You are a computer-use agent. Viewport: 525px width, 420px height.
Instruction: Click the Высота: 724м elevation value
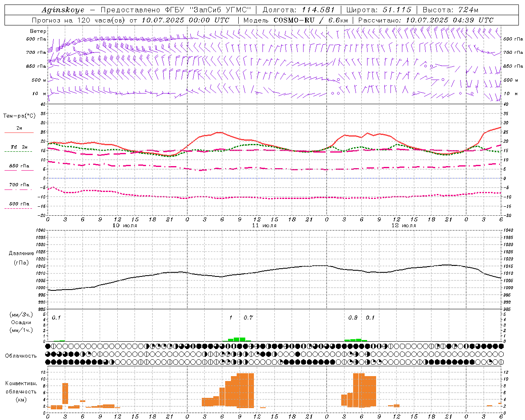(x=450, y=10)
